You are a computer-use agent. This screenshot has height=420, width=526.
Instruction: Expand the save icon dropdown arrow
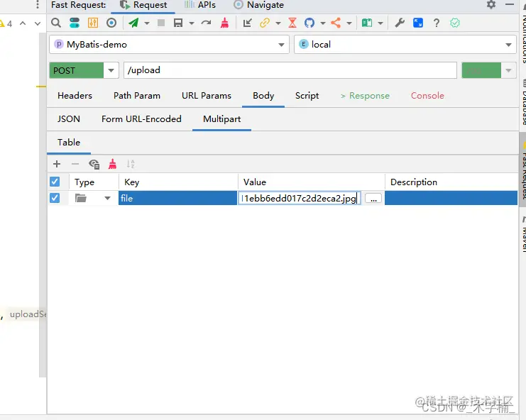(x=192, y=23)
